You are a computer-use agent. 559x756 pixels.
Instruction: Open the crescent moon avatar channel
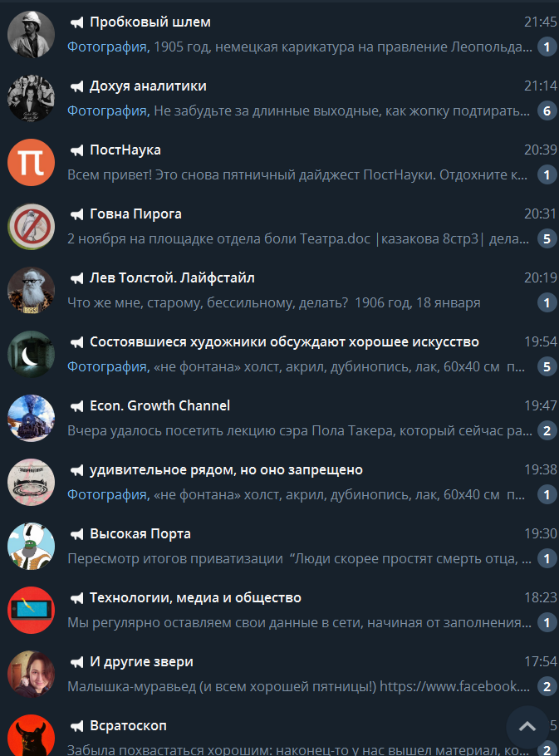(31, 355)
